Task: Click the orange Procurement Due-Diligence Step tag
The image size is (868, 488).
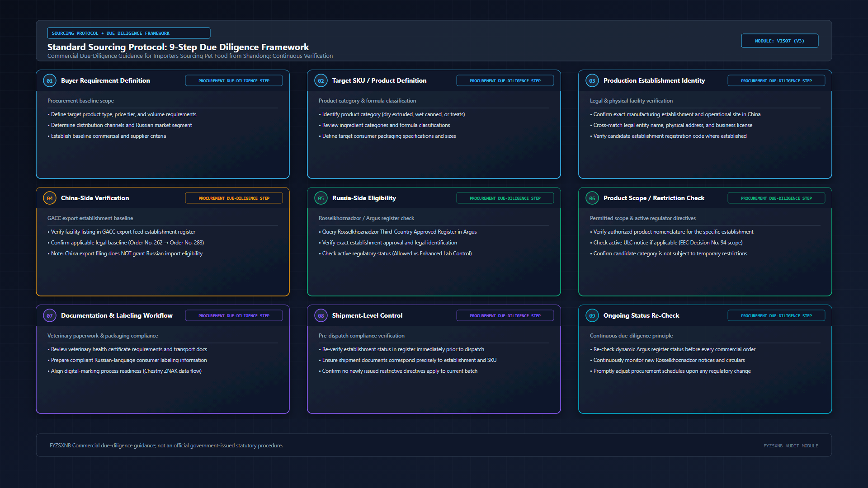Action: coord(234,198)
